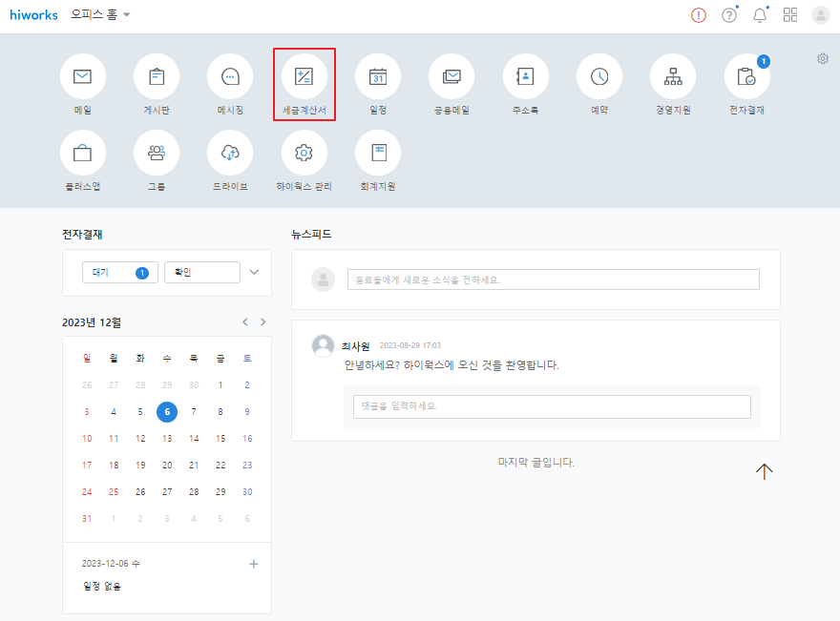
Task: Open the 드라이브 cloud drive icon
Action: [230, 153]
